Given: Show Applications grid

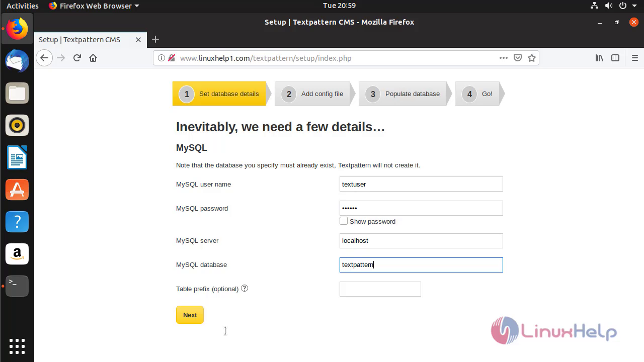Looking at the screenshot, I should (x=17, y=346).
